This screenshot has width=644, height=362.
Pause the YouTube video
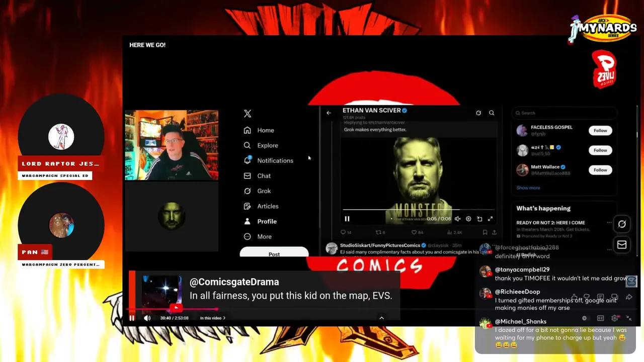tap(132, 318)
